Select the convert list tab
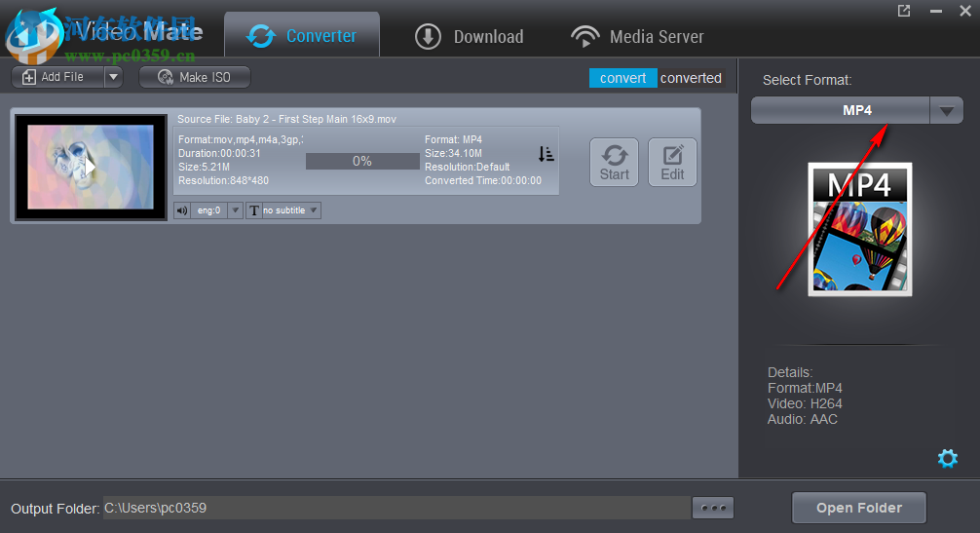 [622, 78]
